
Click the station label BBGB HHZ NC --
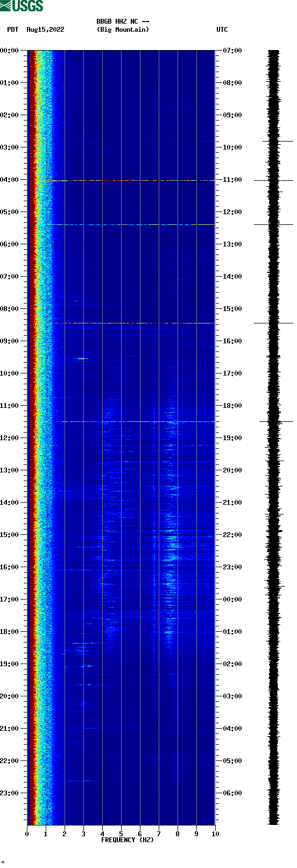tap(123, 22)
